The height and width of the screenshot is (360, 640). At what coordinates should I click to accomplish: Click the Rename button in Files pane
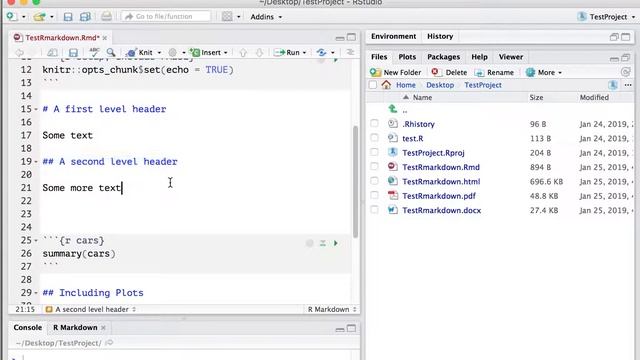(x=494, y=72)
